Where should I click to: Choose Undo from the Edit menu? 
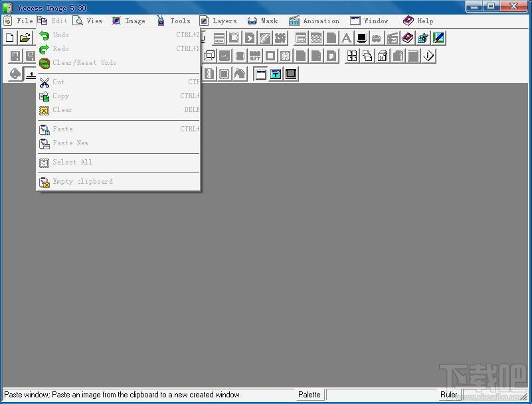[x=118, y=35]
